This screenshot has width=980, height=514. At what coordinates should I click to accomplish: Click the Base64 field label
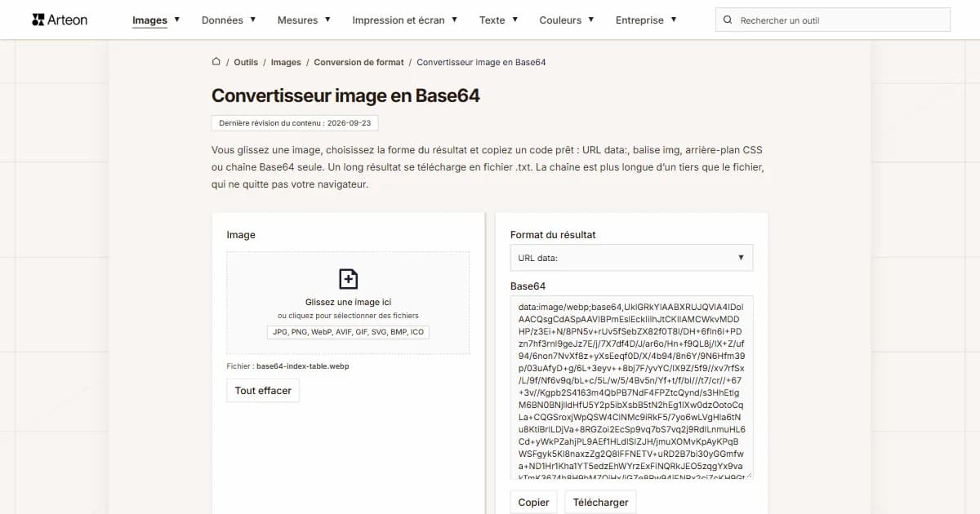click(x=528, y=286)
